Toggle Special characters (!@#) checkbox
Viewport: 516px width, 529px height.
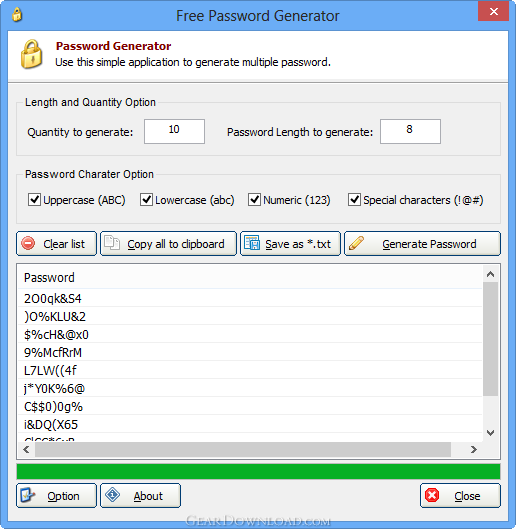(x=354, y=200)
